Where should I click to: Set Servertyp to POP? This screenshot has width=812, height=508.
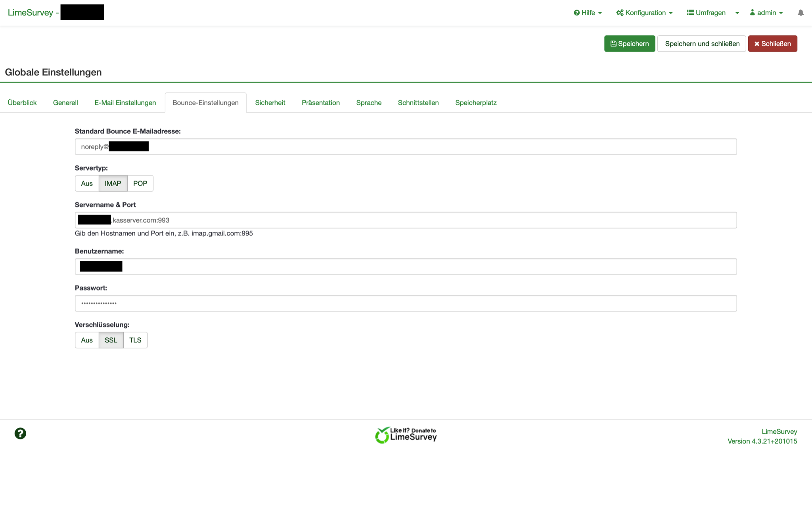click(x=140, y=183)
